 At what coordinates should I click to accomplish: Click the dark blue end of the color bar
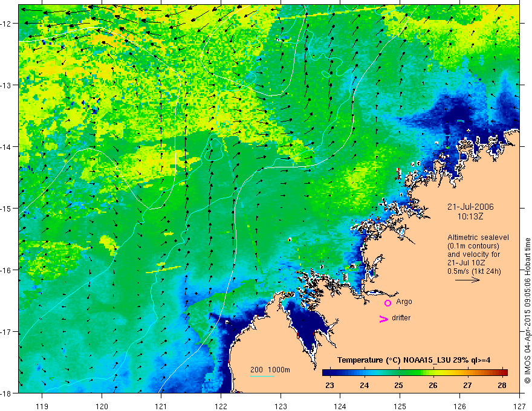pos(328,372)
